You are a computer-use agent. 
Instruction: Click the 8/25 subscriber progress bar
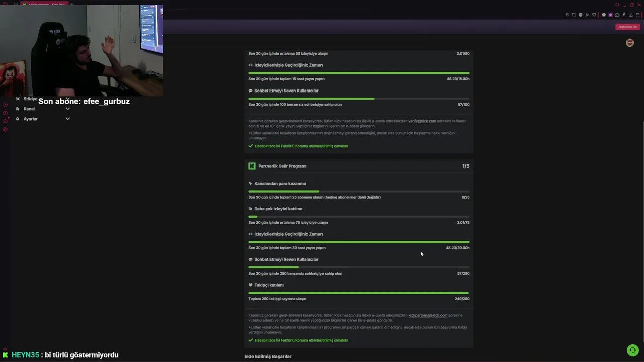point(359,191)
